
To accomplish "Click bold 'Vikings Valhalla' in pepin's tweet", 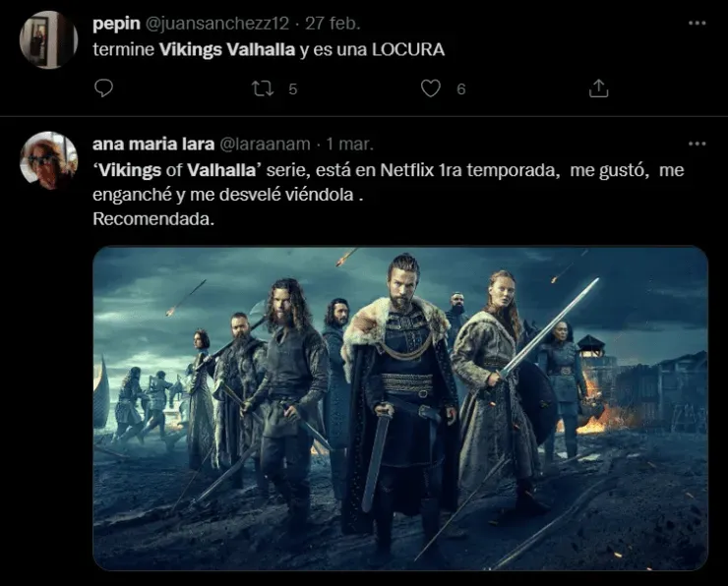I will pyautogui.click(x=227, y=49).
